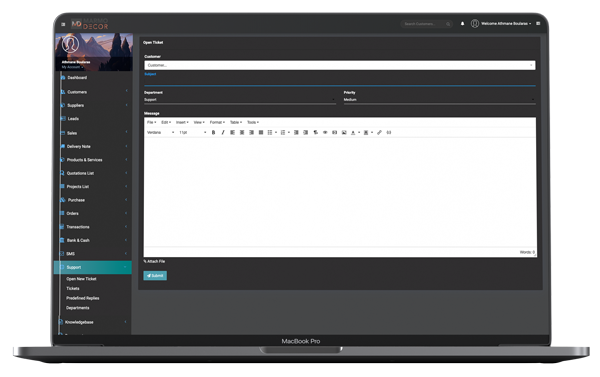Insert an image into the message

[x=344, y=132]
